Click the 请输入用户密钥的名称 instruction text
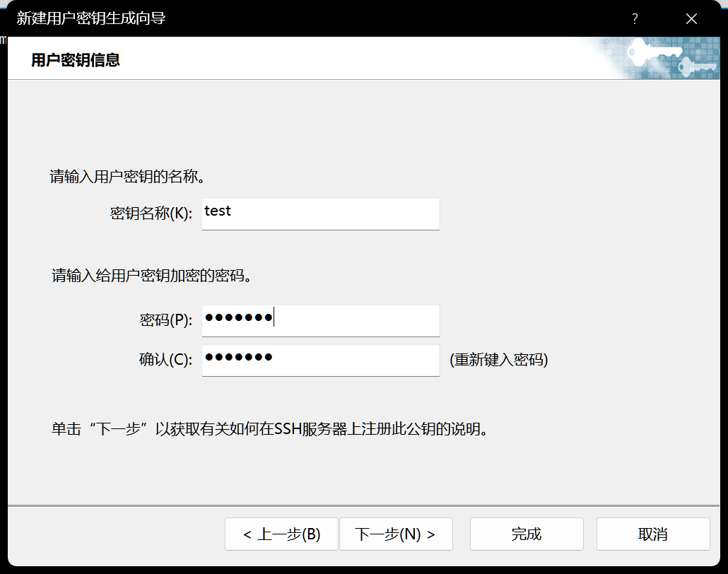The image size is (728, 574). [128, 176]
